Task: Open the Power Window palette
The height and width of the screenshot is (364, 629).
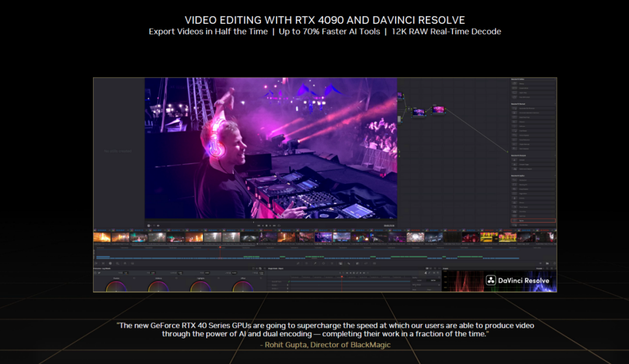Action: [323, 263]
